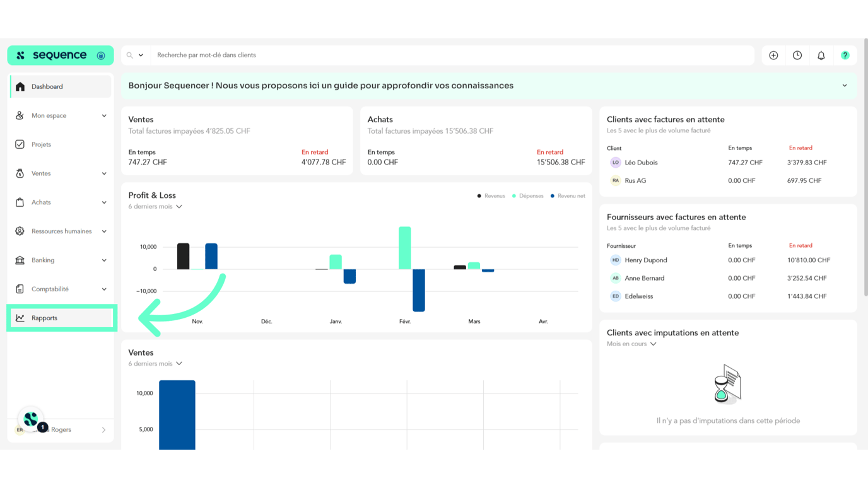Image resolution: width=868 pixels, height=488 pixels.
Task: Expand the Ventes sidebar menu chevron
Action: coord(104,173)
